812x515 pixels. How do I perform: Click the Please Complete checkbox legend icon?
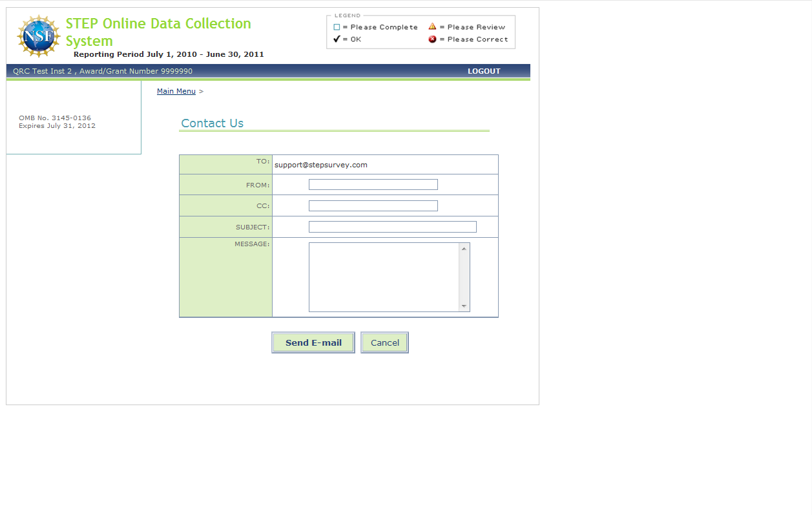coord(337,27)
